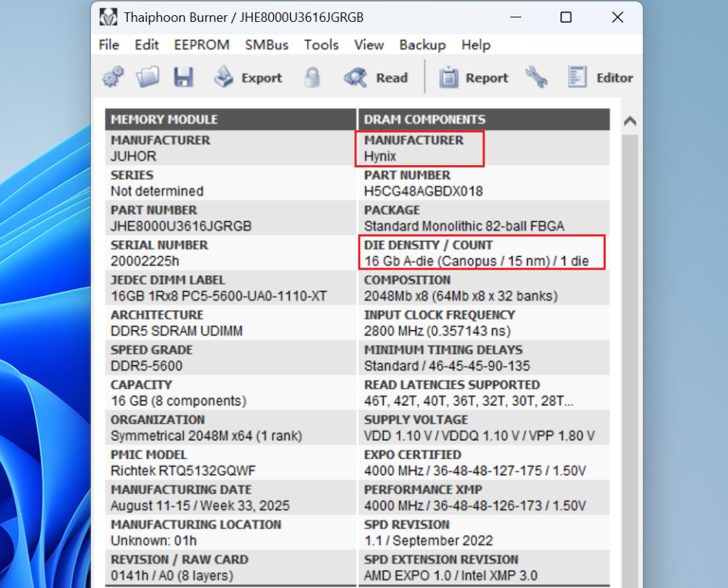Click the VDD 1.10 V supply voltage value

(x=479, y=436)
